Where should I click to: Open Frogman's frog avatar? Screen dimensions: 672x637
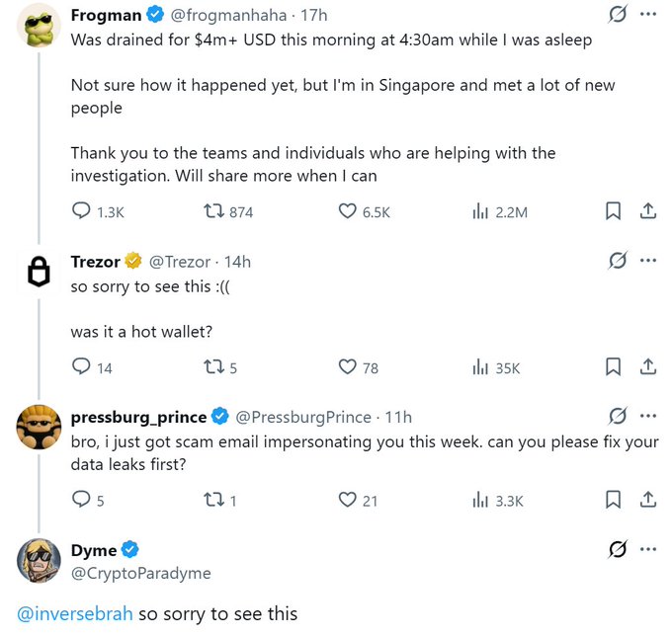tap(39, 26)
